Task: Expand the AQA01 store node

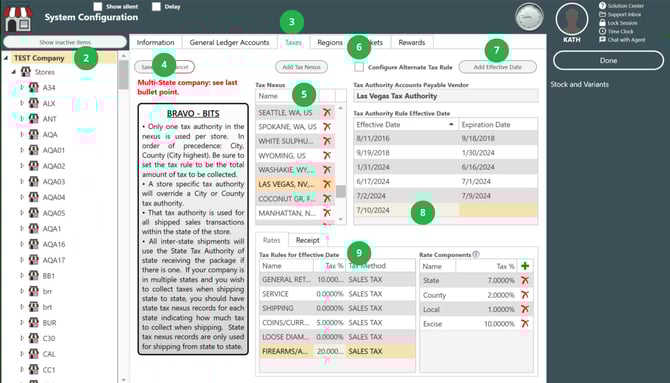Action: pyautogui.click(x=22, y=150)
